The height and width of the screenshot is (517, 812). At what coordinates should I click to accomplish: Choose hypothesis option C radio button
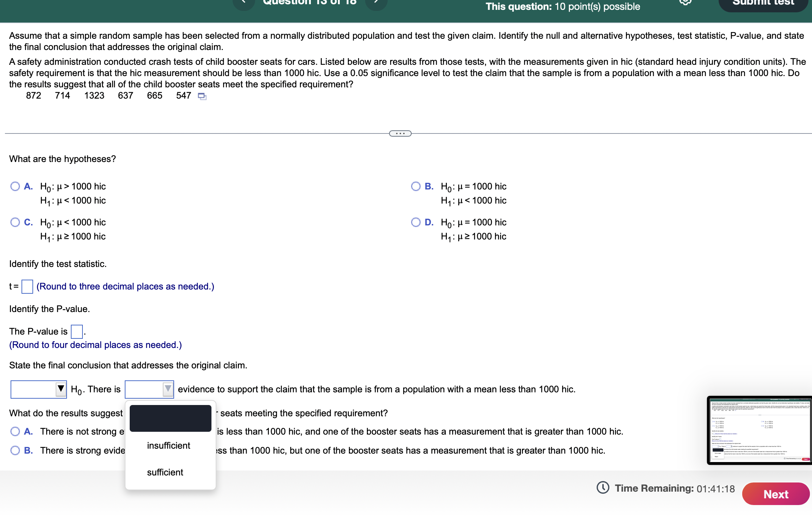(15, 222)
